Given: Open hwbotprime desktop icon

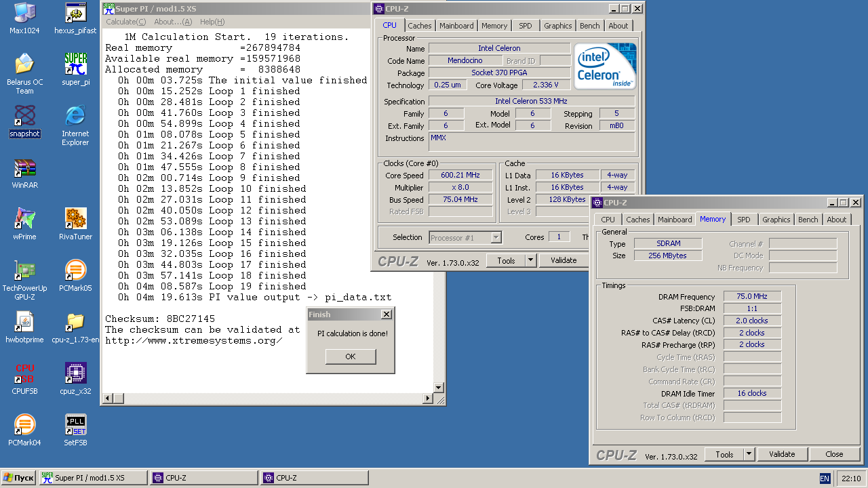Looking at the screenshot, I should pyautogui.click(x=24, y=328).
